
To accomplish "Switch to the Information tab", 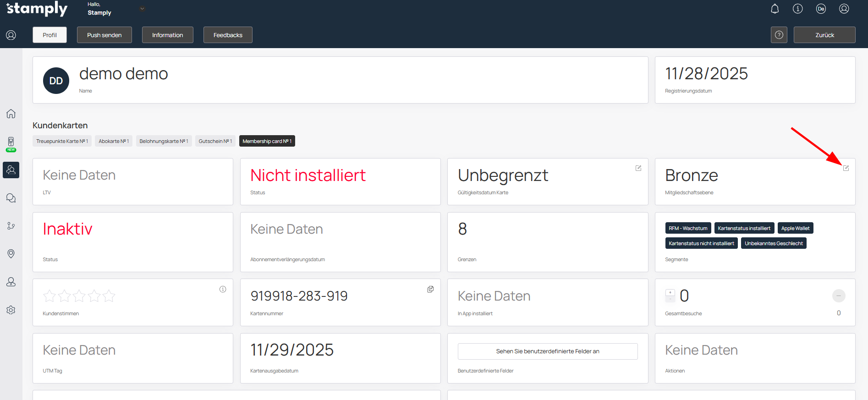I will coord(167,35).
